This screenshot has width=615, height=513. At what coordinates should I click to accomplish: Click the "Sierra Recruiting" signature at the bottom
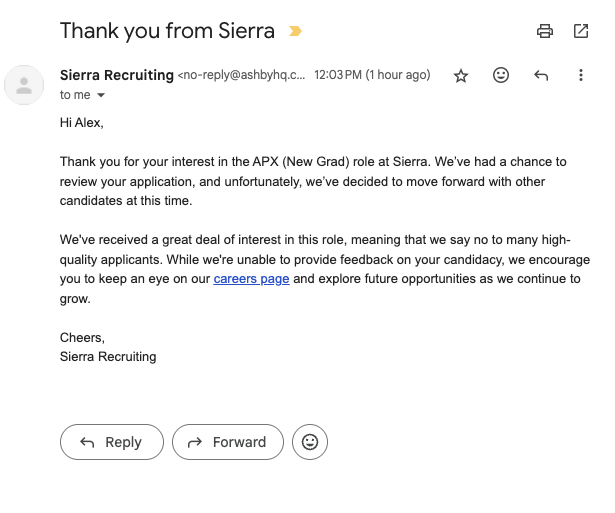(x=108, y=356)
